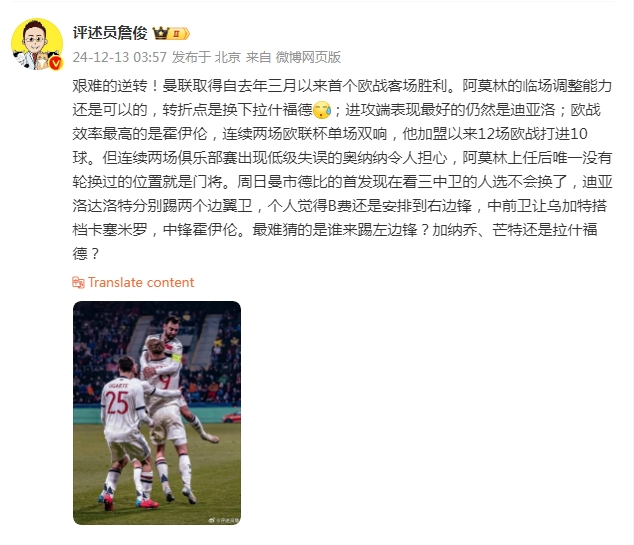Click the cat figure in the profile avatar

click(42, 61)
